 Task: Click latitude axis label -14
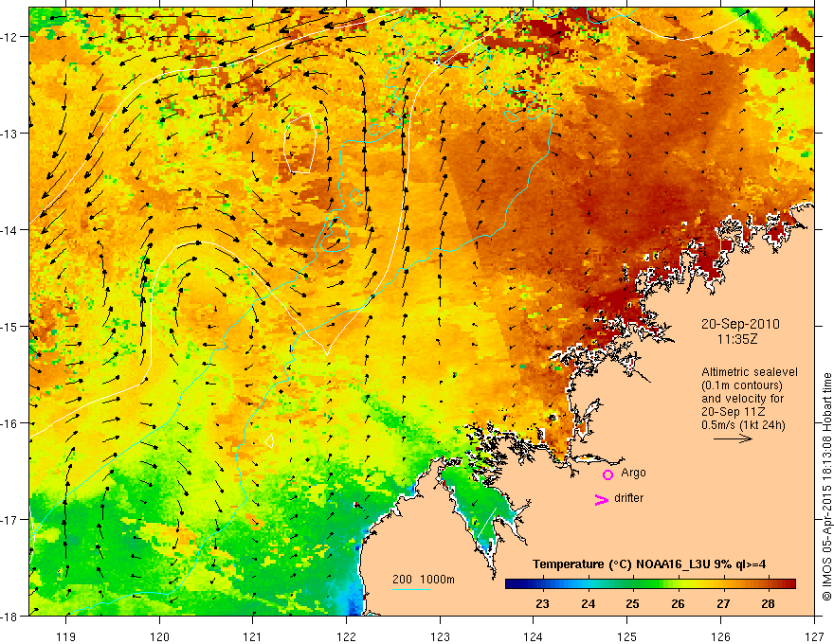coord(9,230)
